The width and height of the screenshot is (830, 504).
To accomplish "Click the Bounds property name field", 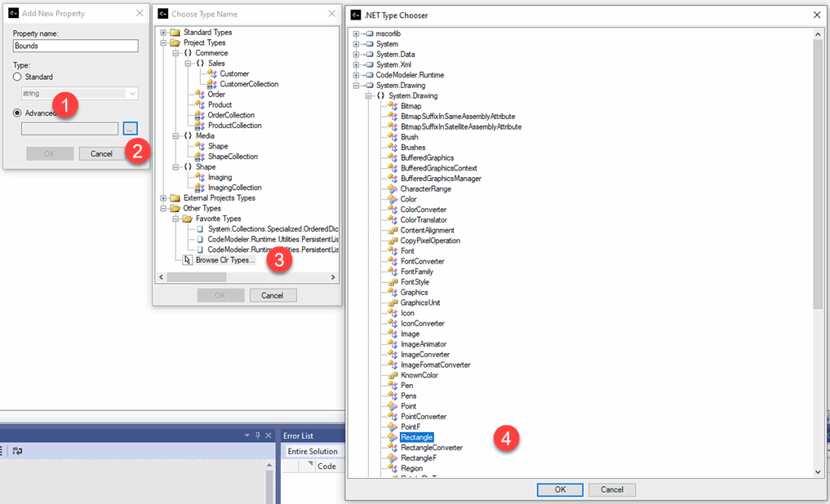I will (x=75, y=46).
